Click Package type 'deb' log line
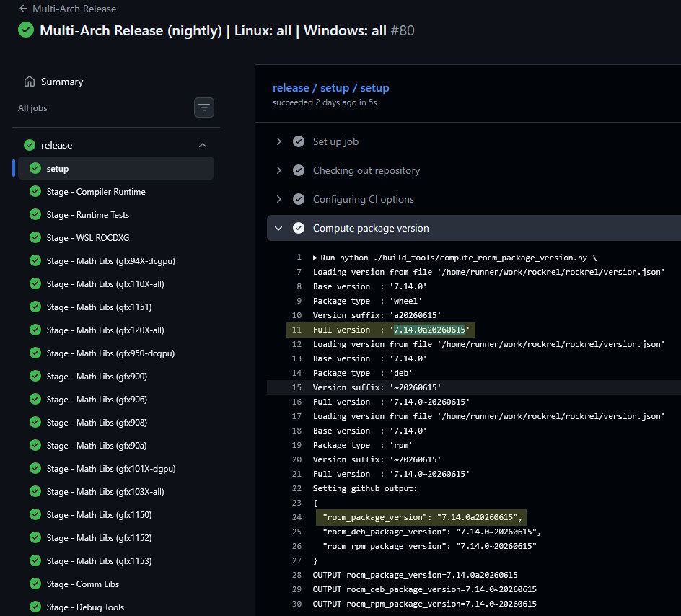681x616 pixels. point(363,373)
